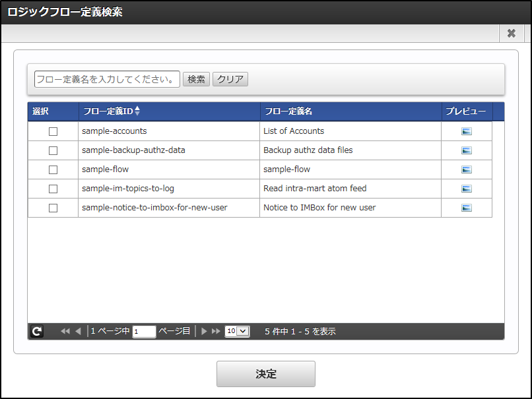Viewport: 532px width, 399px height.
Task: Check the sample-accounts row checkbox
Action: point(53,131)
